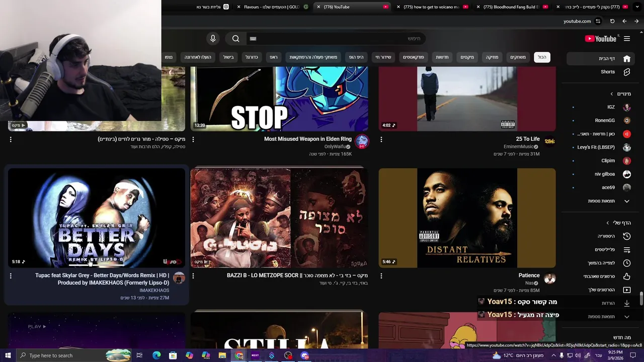Open לצפייה בהמשך (Watch later) in sidebar
The width and height of the screenshot is (644, 362).
coord(600,263)
